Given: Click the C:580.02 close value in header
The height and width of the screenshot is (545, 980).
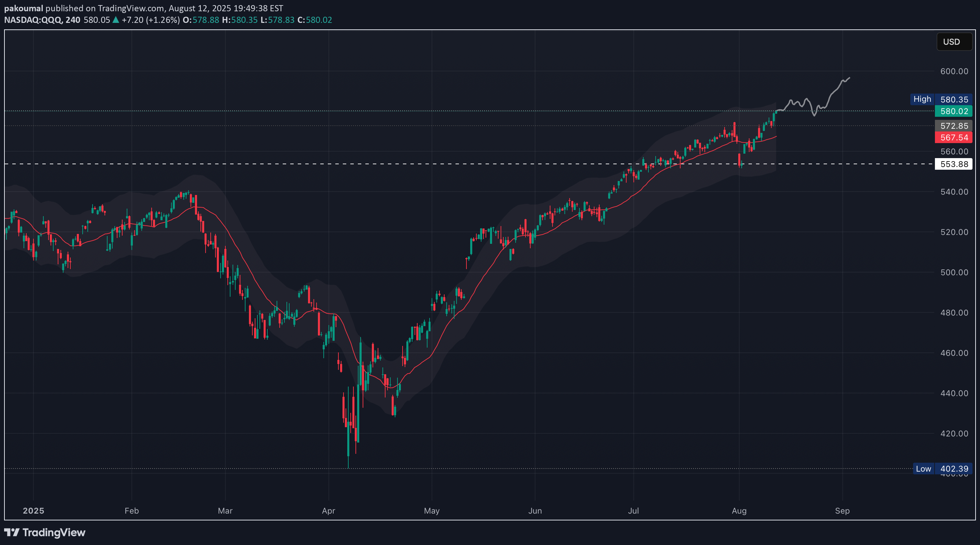Looking at the screenshot, I should [314, 20].
